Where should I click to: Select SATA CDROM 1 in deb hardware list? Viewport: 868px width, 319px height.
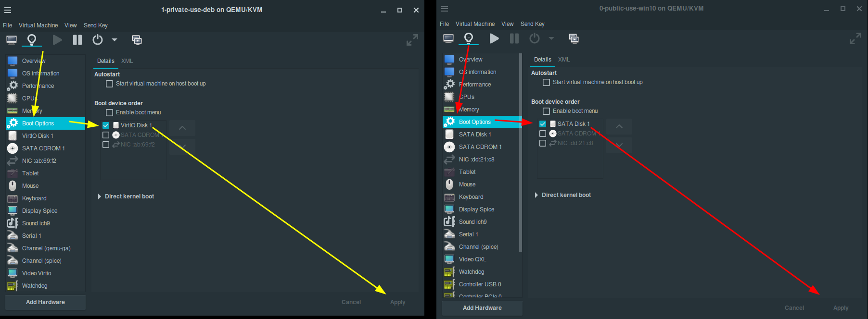[46, 148]
